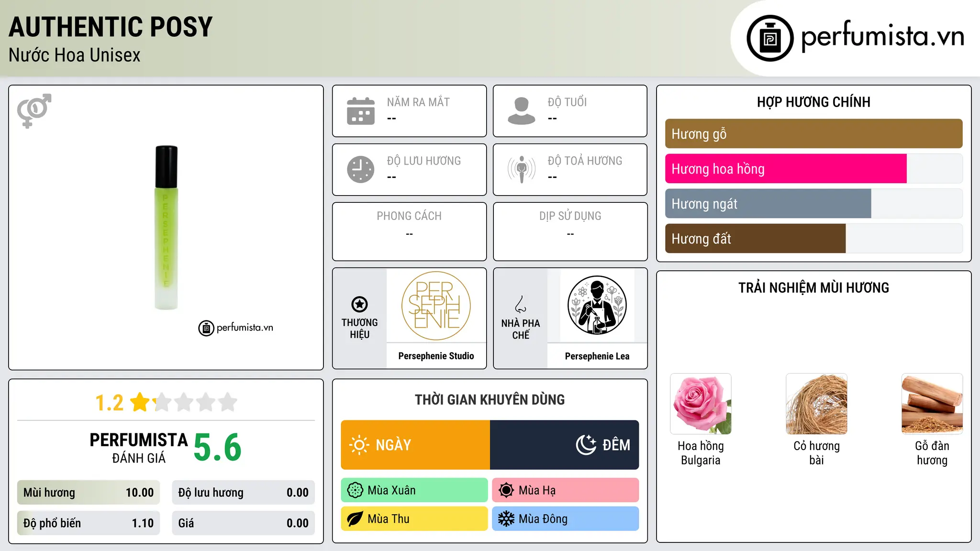Click the nose icon above Nhà pha chế
Image resolution: width=980 pixels, height=551 pixels.
(521, 304)
